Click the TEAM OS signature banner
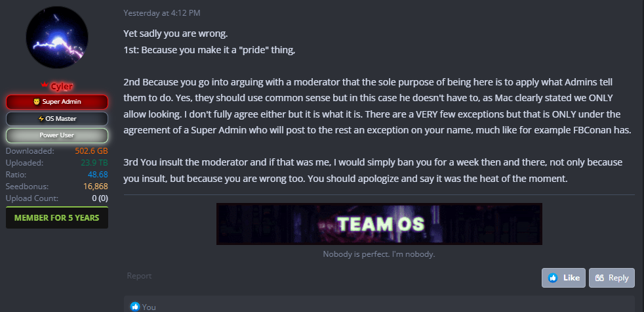Screen dimensions: 644x312 [x=379, y=224]
